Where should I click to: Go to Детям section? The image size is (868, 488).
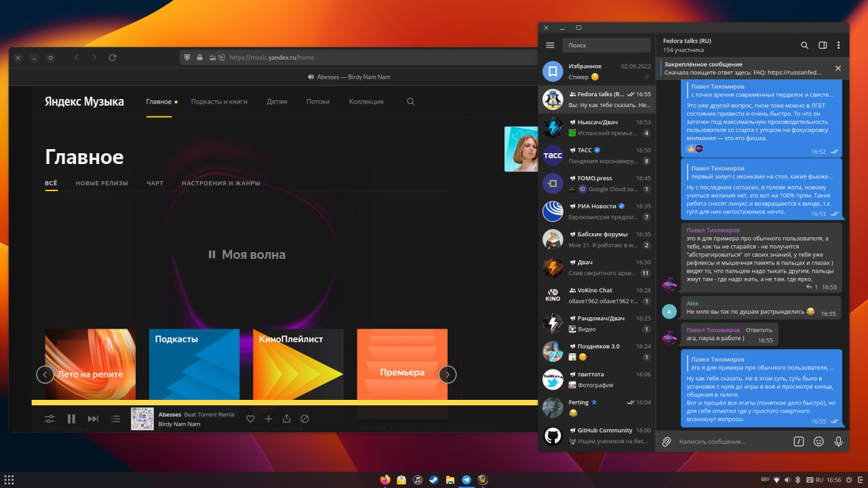(x=277, y=102)
